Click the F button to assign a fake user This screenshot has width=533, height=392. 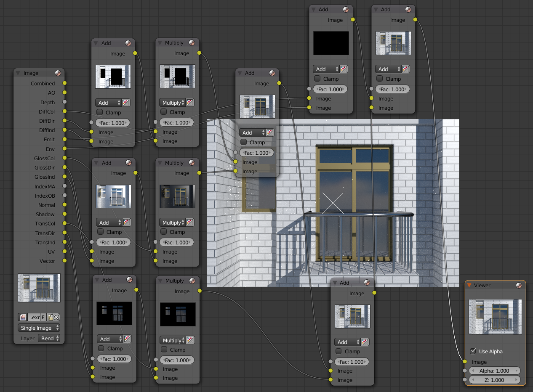[x=43, y=317]
